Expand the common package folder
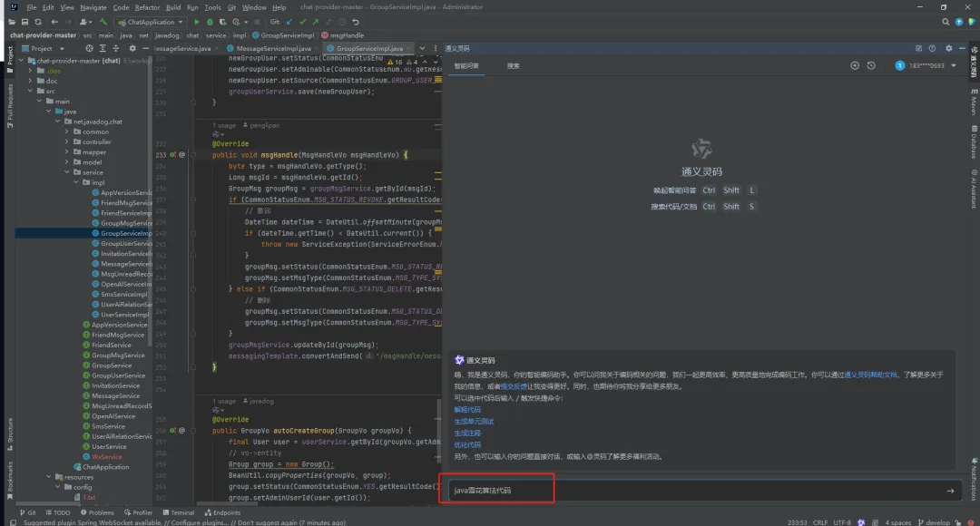This screenshot has width=980, height=526. pyautogui.click(x=67, y=131)
